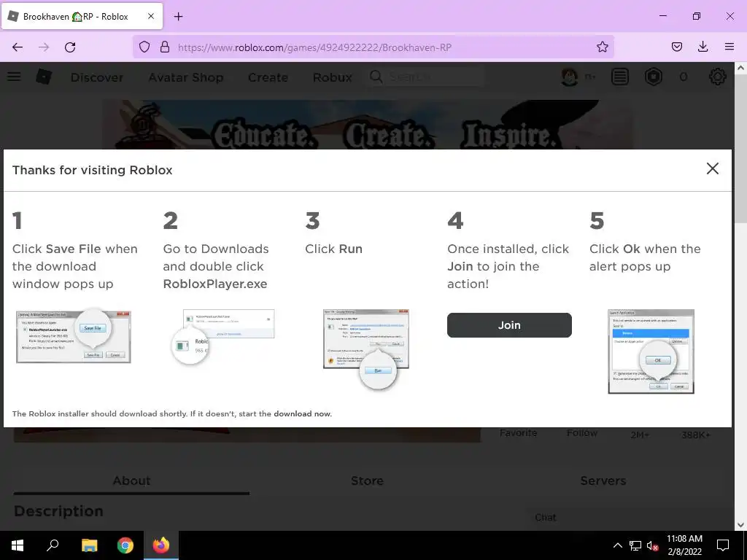Switch to the About tab
Screen dimensions: 747x560
tap(131, 481)
